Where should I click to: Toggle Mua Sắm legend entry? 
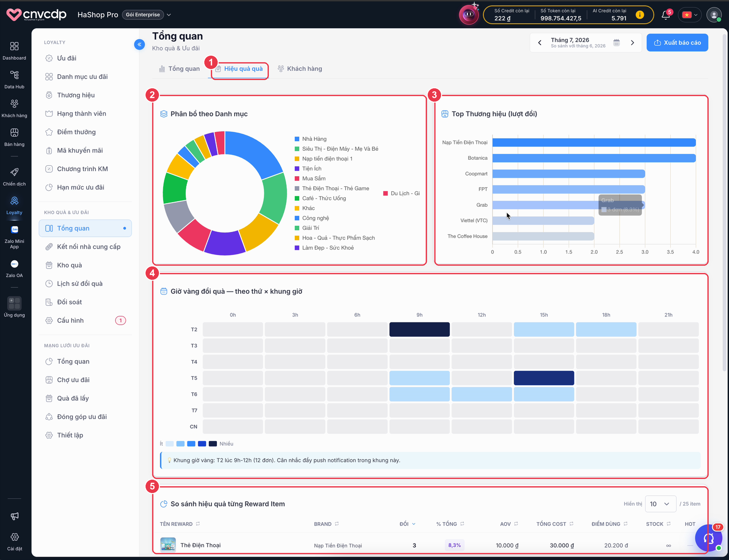coord(310,178)
